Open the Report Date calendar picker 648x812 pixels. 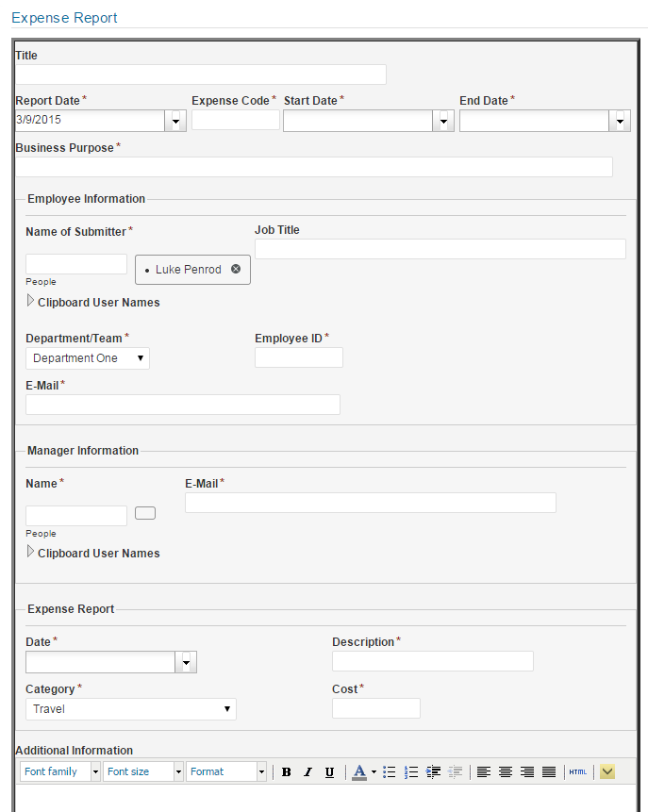coord(174,121)
